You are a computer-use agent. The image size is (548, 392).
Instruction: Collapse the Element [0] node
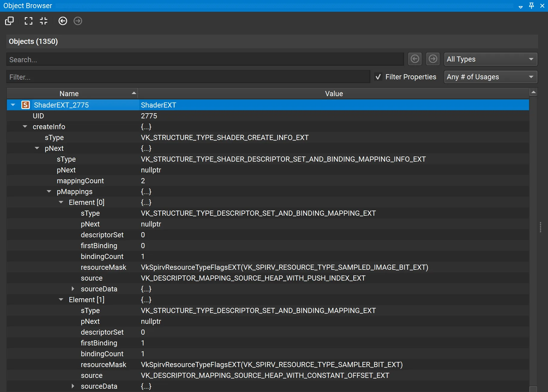(61, 202)
